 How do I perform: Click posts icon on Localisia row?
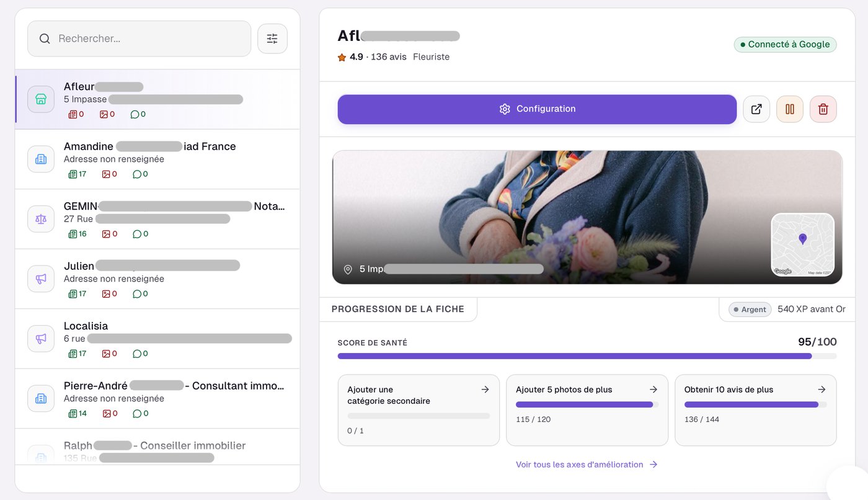73,354
